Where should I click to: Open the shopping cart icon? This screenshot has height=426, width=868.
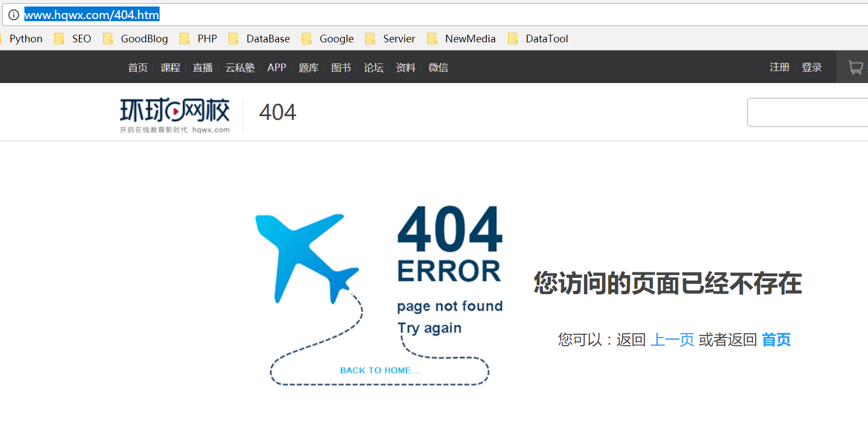[856, 67]
